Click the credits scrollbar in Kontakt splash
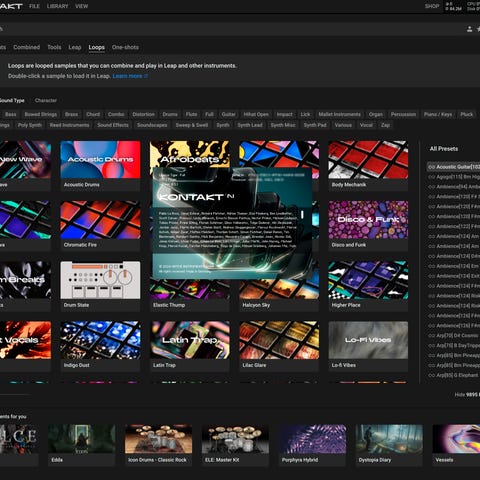 click(302, 214)
